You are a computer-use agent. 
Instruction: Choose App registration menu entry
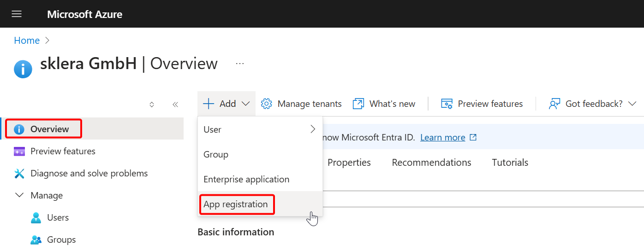(x=260, y=204)
